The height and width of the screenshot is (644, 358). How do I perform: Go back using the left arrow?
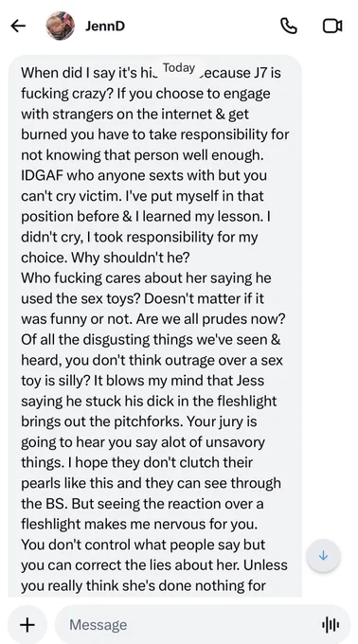pos(18,26)
